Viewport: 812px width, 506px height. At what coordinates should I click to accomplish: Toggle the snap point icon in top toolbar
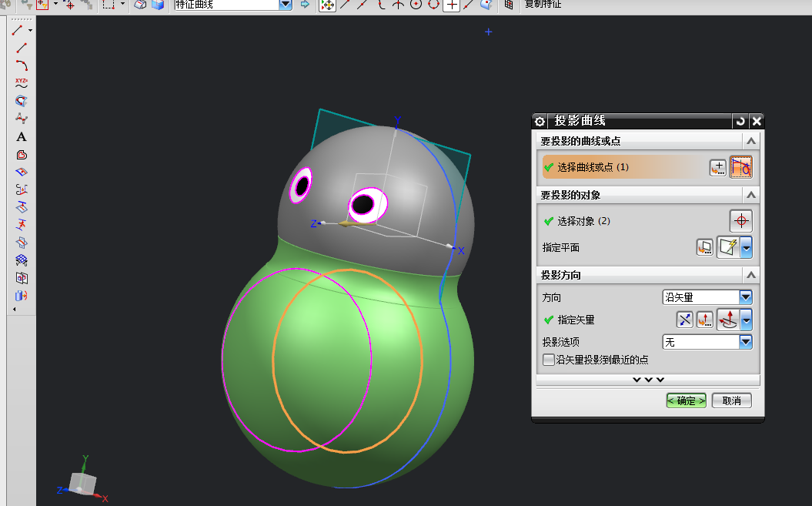(329, 6)
